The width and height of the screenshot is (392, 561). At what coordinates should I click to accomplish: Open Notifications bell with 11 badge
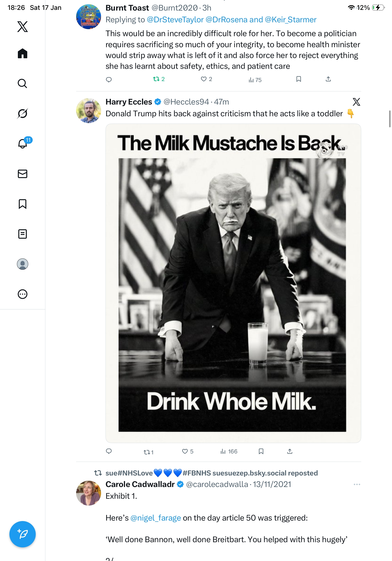coord(23,144)
